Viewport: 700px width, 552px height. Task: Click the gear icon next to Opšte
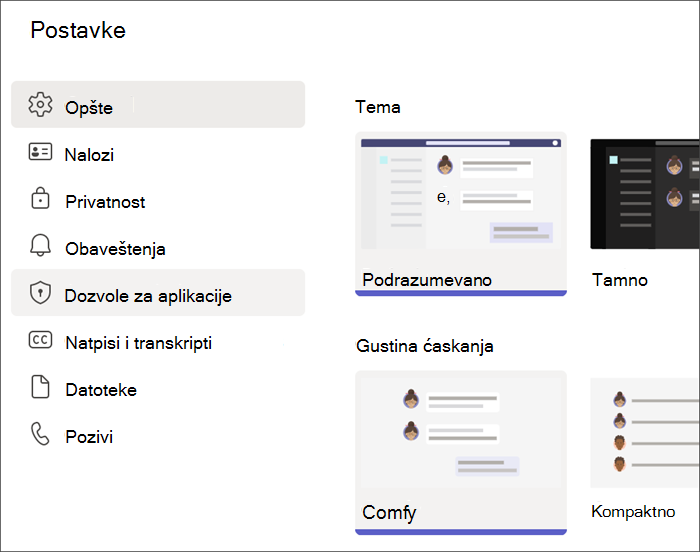tap(40, 105)
